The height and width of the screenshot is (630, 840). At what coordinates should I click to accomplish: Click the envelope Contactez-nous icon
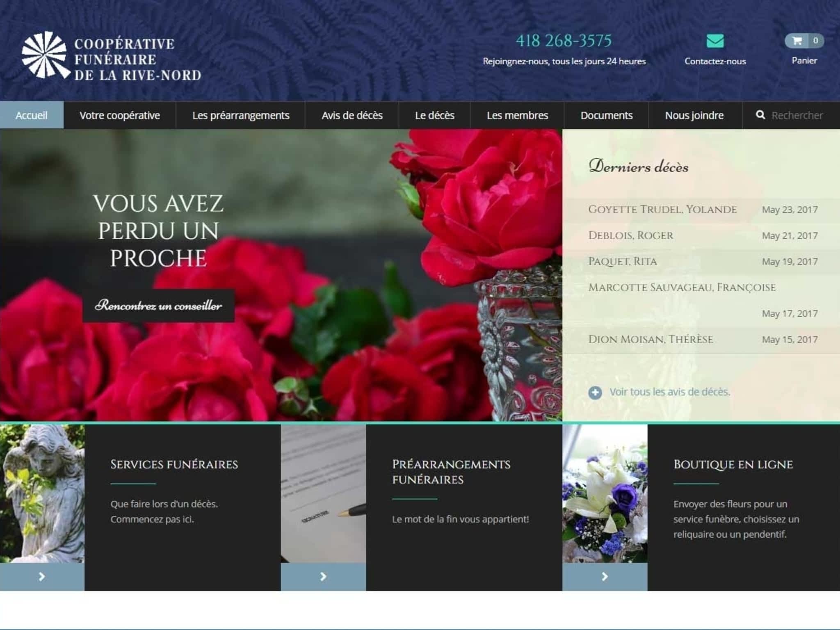pos(715,41)
